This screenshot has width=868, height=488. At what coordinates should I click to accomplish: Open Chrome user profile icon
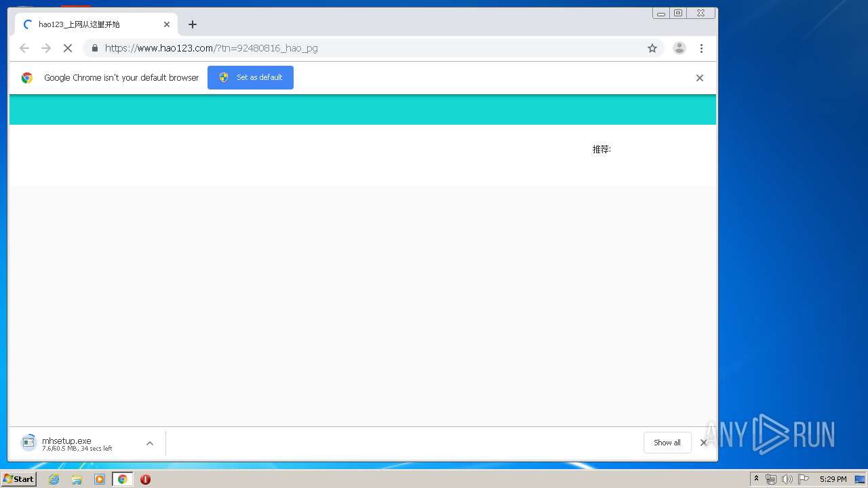coord(679,48)
